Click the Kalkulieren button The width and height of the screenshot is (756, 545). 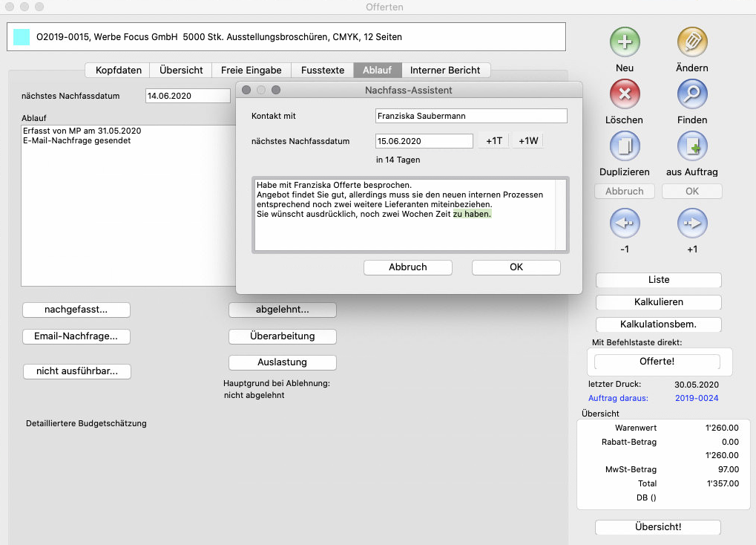click(x=659, y=302)
